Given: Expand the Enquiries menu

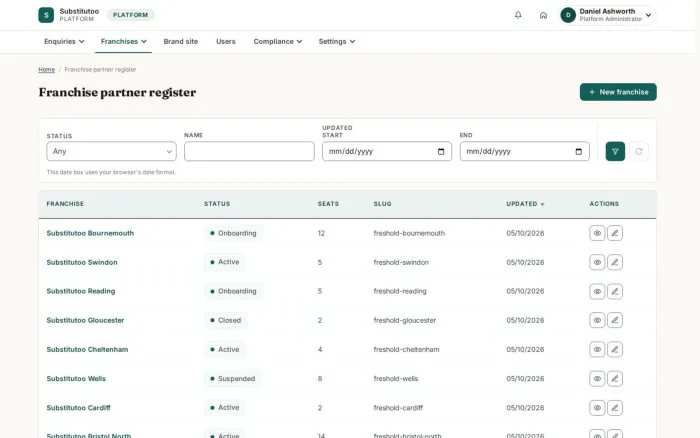Looking at the screenshot, I should point(64,42).
